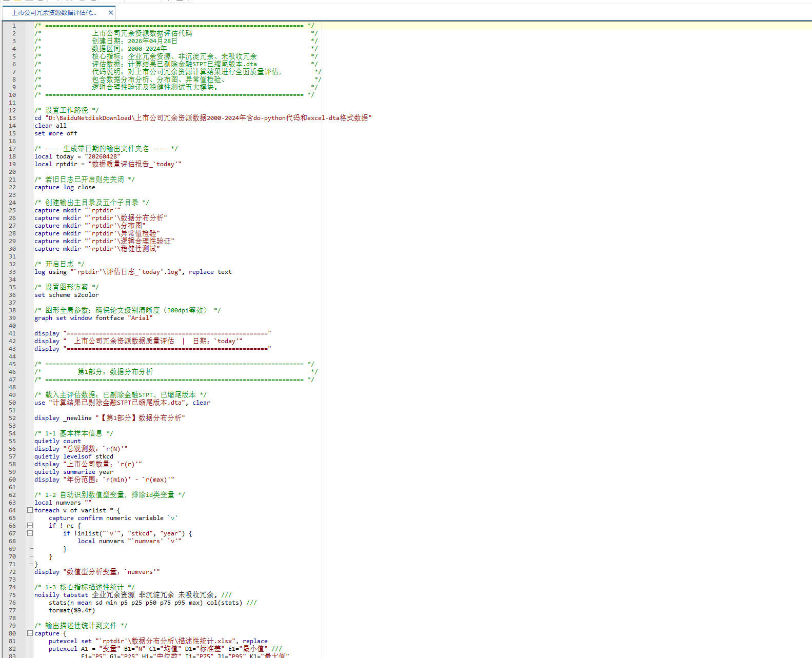Viewport: 812px width, 658px height.
Task: Click the 'quietly levelsof stkcd' line
Action: tap(74, 456)
